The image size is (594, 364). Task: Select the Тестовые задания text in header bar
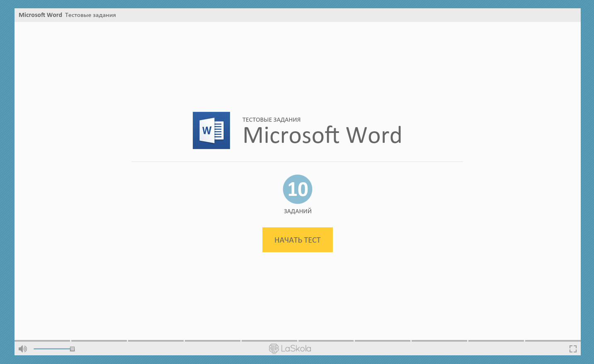tap(90, 15)
